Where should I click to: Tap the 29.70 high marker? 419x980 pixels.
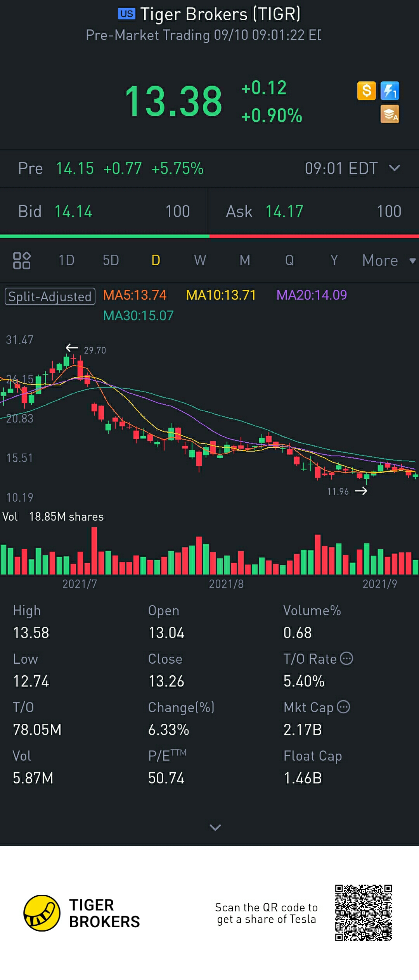coord(95,350)
